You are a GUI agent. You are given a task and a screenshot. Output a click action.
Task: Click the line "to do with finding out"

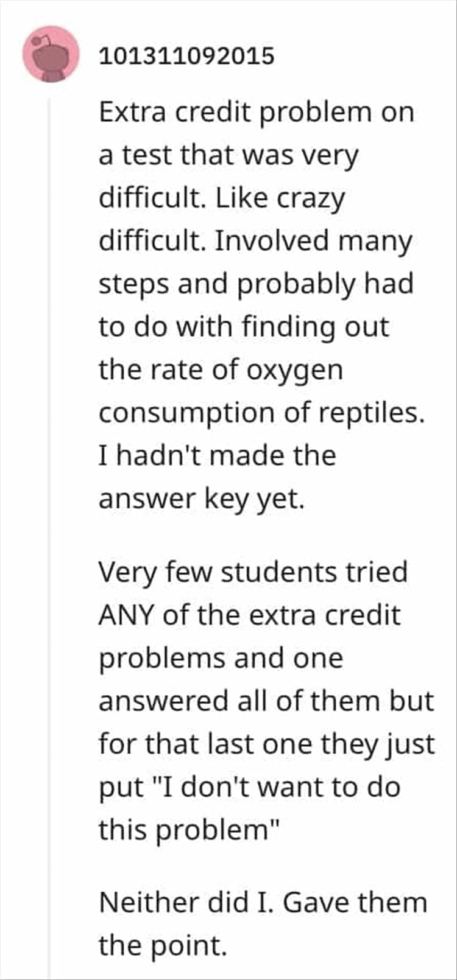tap(244, 327)
